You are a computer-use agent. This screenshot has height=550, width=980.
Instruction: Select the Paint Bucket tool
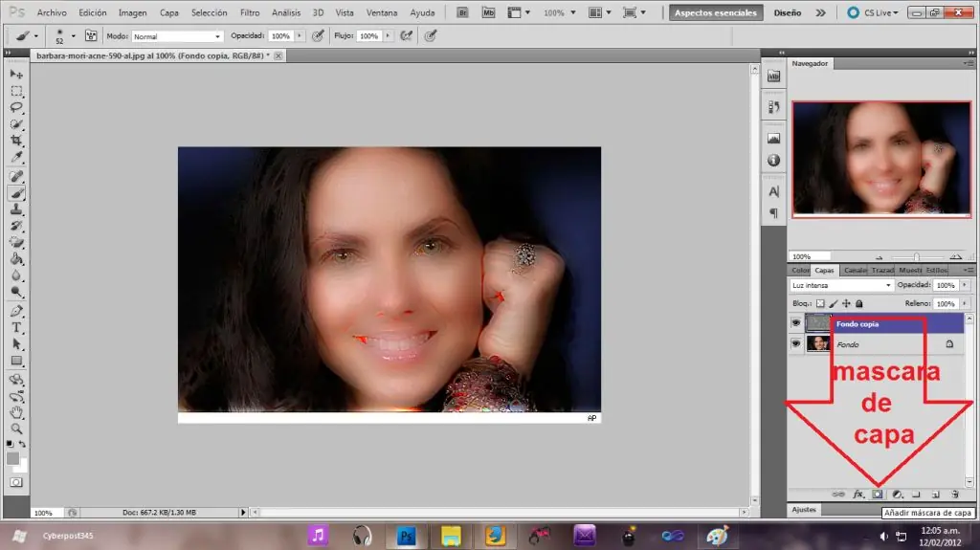click(16, 259)
